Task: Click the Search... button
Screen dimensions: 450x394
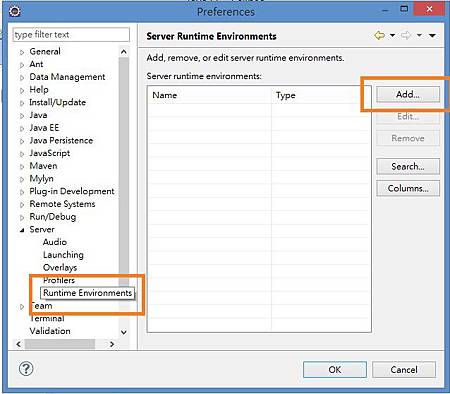Action: point(408,166)
